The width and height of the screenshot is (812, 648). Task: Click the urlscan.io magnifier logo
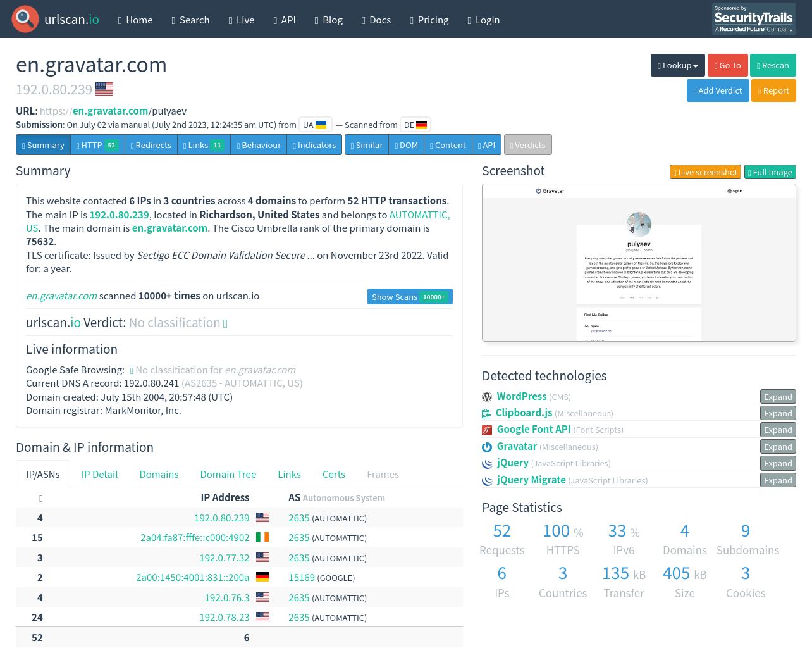pos(25,19)
